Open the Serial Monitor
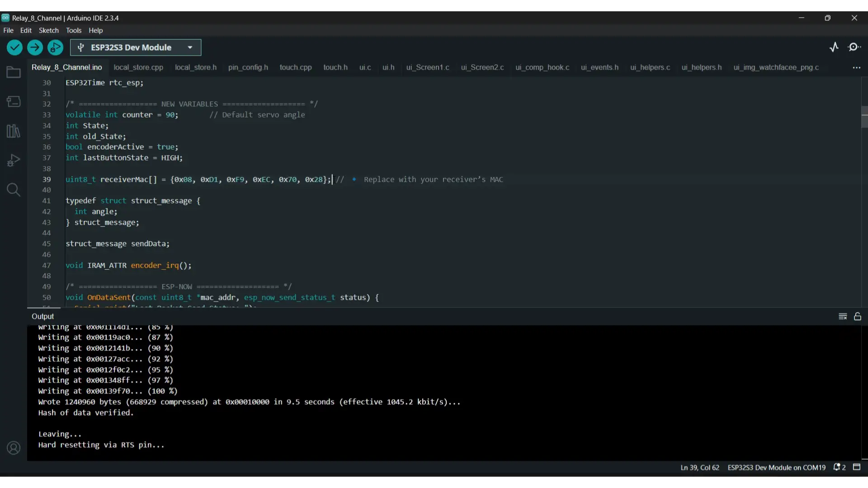This screenshot has width=868, height=488. point(854,47)
